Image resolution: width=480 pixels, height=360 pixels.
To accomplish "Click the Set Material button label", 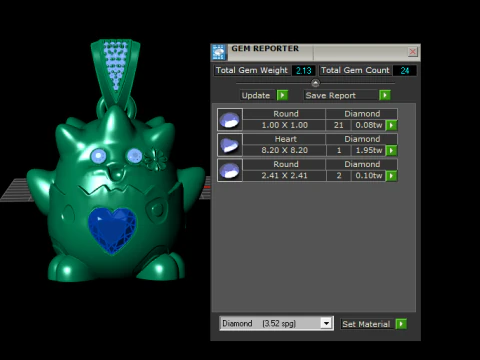I will (366, 324).
